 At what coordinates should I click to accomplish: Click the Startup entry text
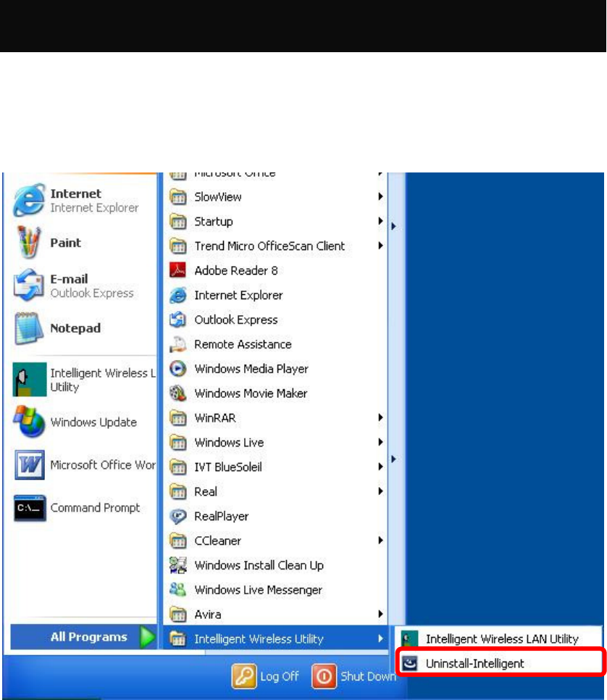pyautogui.click(x=214, y=222)
